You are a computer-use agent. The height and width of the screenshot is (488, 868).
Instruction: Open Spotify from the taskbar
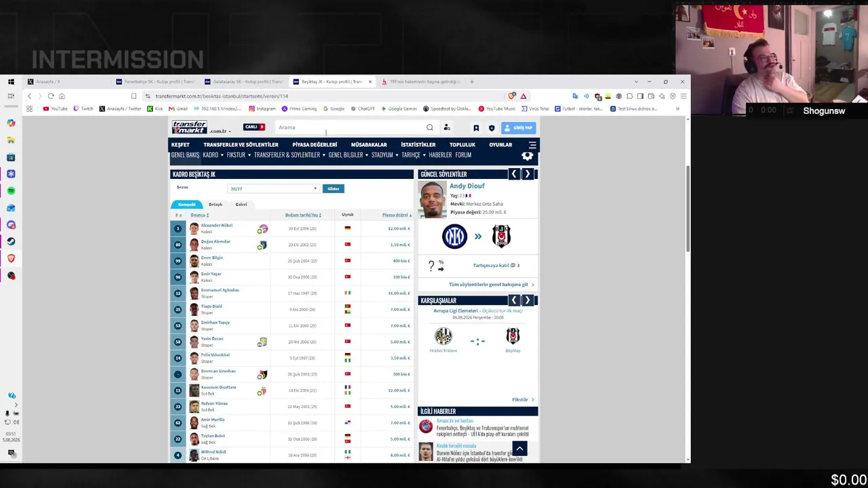11,191
